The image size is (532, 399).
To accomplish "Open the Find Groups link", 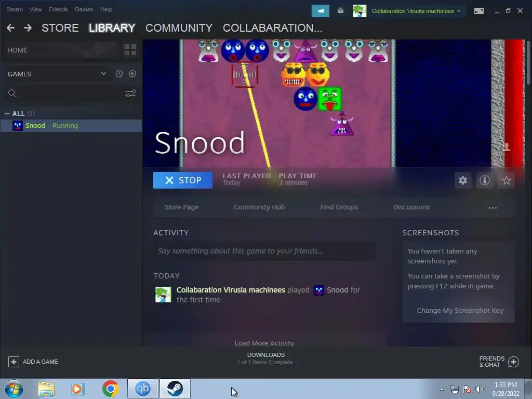I will 339,207.
